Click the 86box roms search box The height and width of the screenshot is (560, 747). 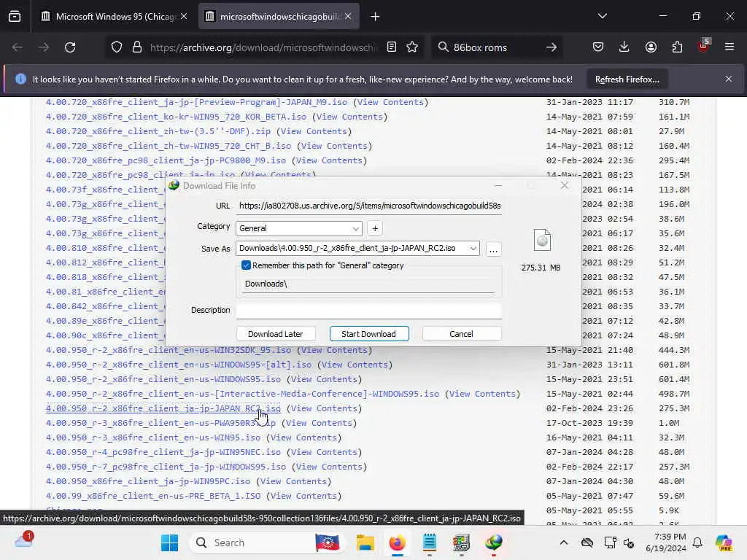(495, 47)
